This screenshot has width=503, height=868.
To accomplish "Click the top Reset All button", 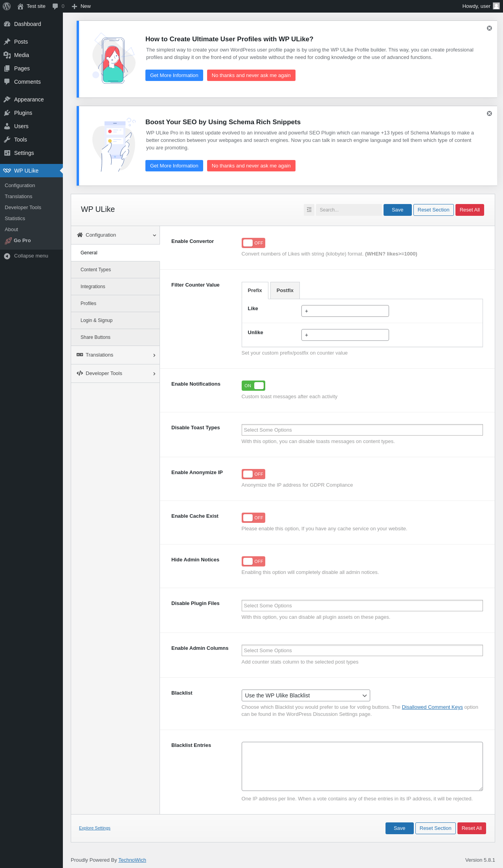I will click(470, 210).
